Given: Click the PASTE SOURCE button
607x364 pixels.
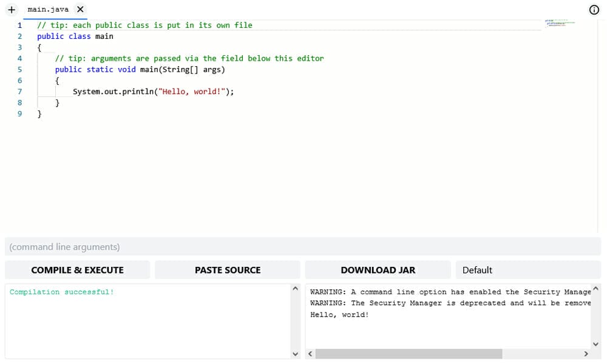Looking at the screenshot, I should click(x=228, y=270).
